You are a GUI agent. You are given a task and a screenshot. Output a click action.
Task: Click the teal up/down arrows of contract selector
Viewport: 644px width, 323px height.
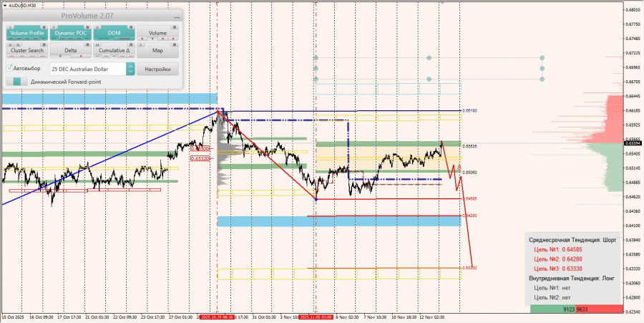pyautogui.click(x=130, y=69)
